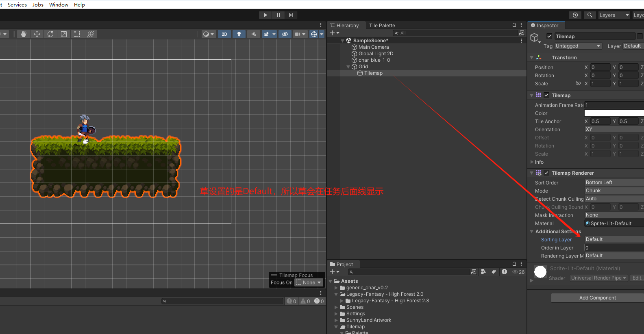Open the Hierarchy create plus menu
Screen dimensions: 644x334
[x=334, y=33]
